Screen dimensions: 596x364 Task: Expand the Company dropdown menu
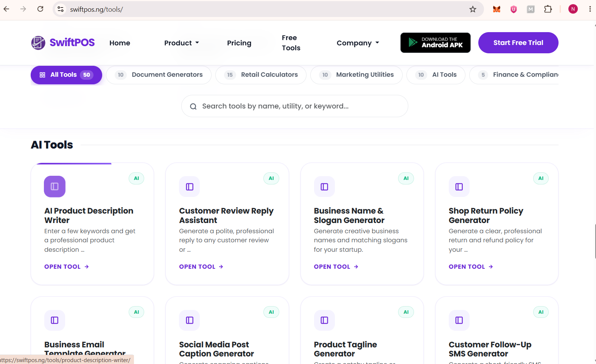[358, 43]
